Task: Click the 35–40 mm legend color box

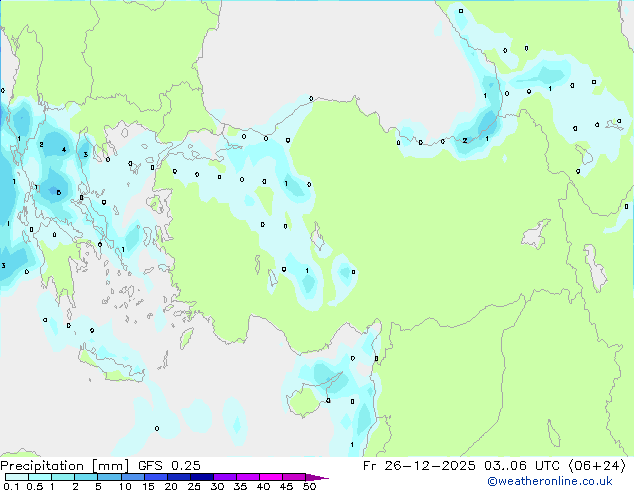Action: tap(247, 477)
